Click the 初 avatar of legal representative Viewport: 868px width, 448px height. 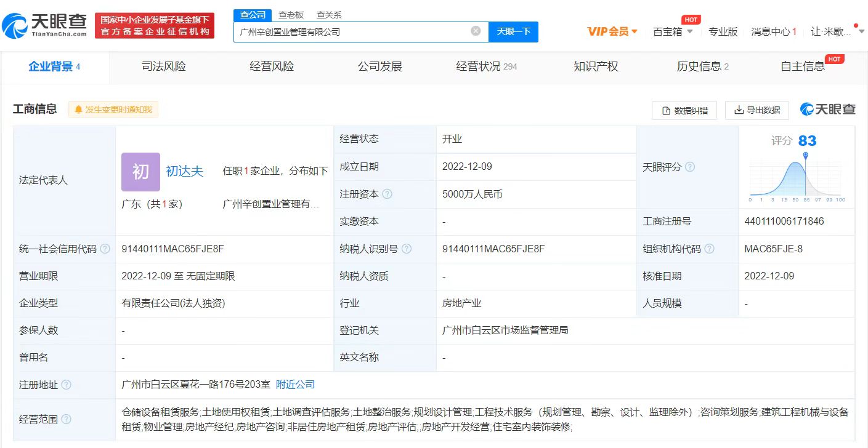click(140, 172)
